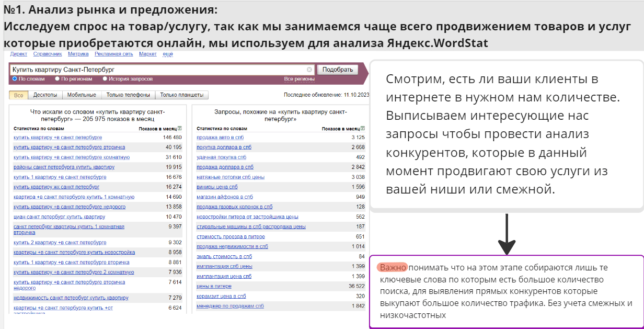The width and height of the screenshot is (644, 329).
Task: Open similar query 'натяжные потолки спб цены'
Action: point(231,177)
